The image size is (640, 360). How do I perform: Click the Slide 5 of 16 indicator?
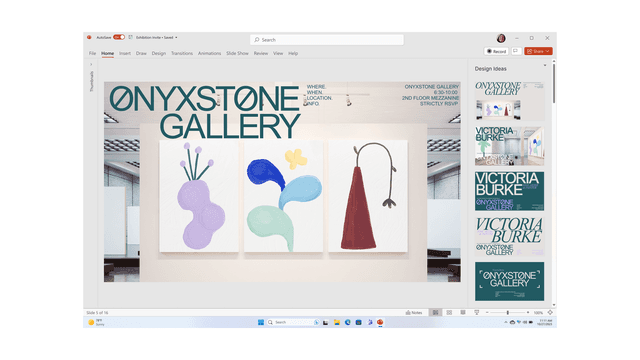(97, 313)
